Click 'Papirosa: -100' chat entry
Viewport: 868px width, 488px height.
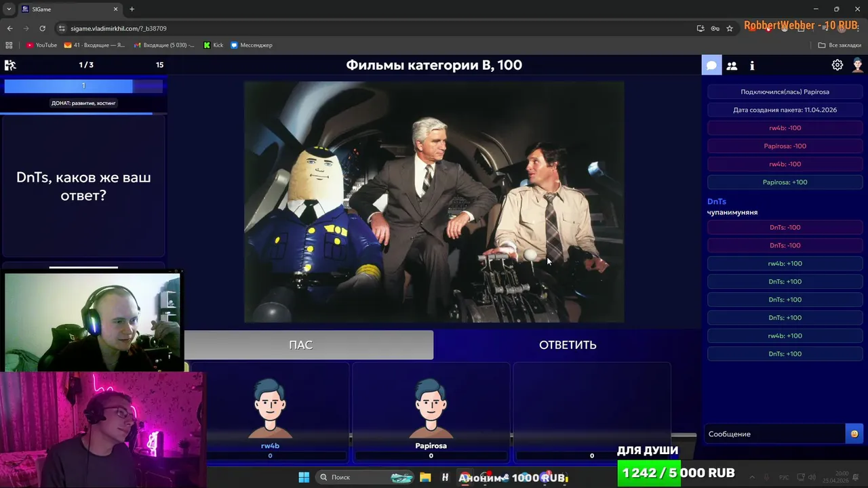tap(785, 146)
